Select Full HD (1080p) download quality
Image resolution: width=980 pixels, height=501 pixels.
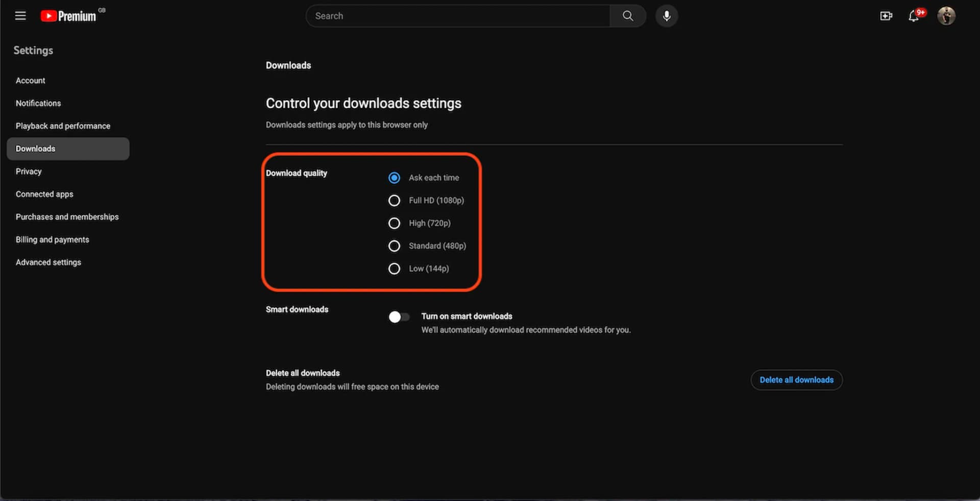tap(394, 201)
